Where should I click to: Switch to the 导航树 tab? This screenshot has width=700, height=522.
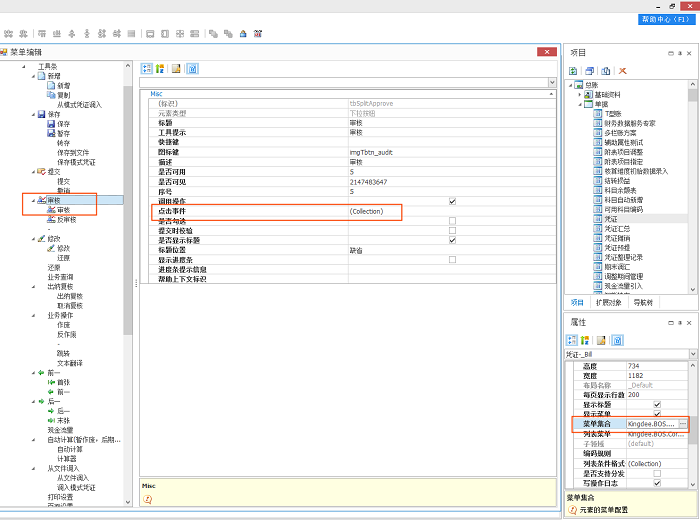click(x=645, y=301)
